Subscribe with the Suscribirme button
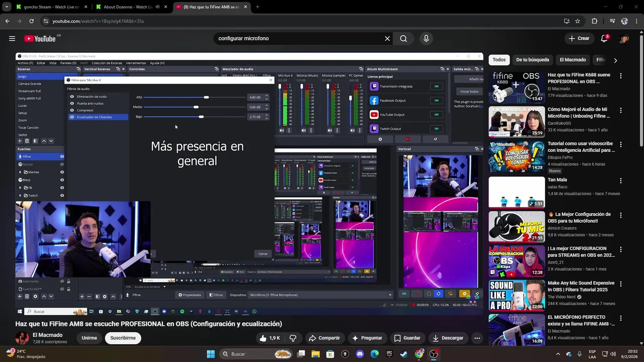The width and height of the screenshot is (644, 362). (x=123, y=338)
